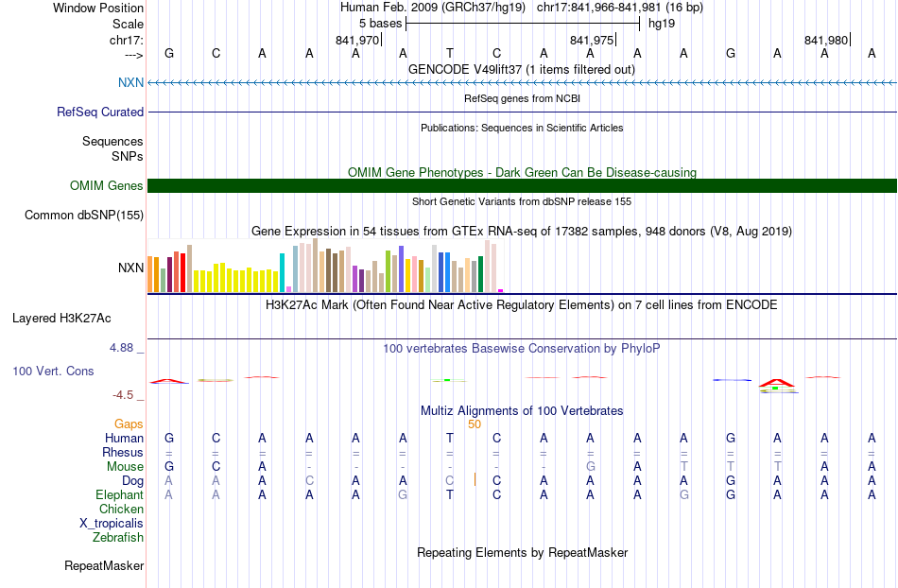
Task: Click the 5 bases scale label
Action: point(380,24)
